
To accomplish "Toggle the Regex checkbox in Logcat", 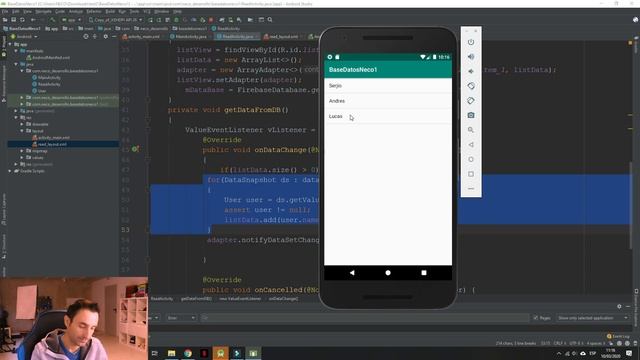I will pos(536,318).
